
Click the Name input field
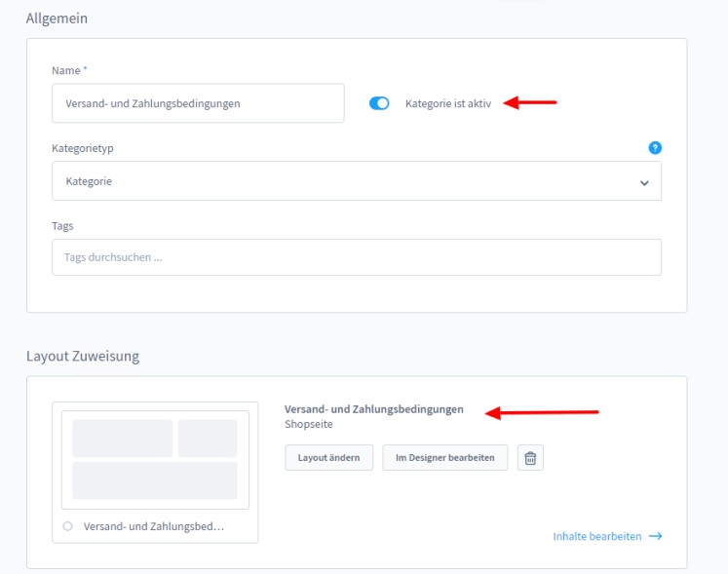click(198, 103)
